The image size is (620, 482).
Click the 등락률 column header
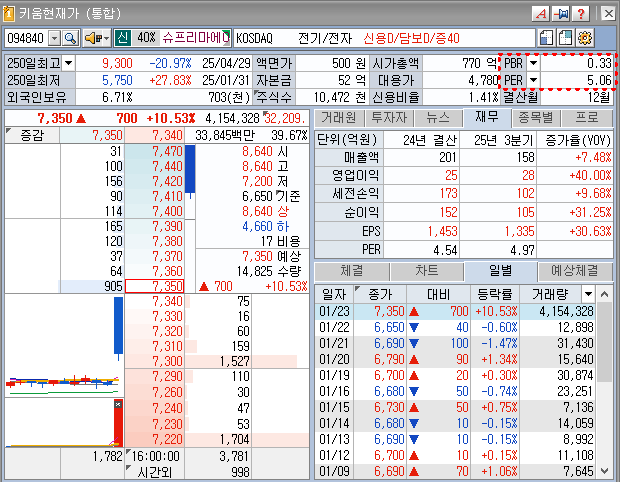[x=495, y=294]
